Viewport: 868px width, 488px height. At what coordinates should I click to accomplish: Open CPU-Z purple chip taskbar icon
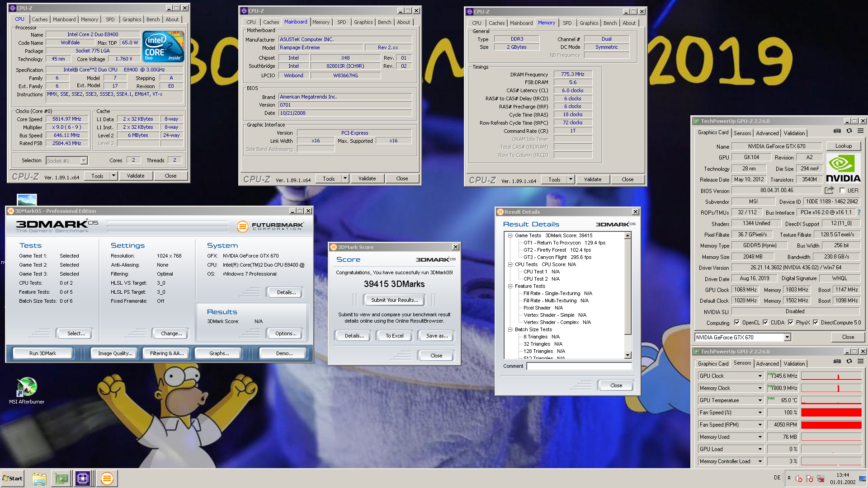83,479
